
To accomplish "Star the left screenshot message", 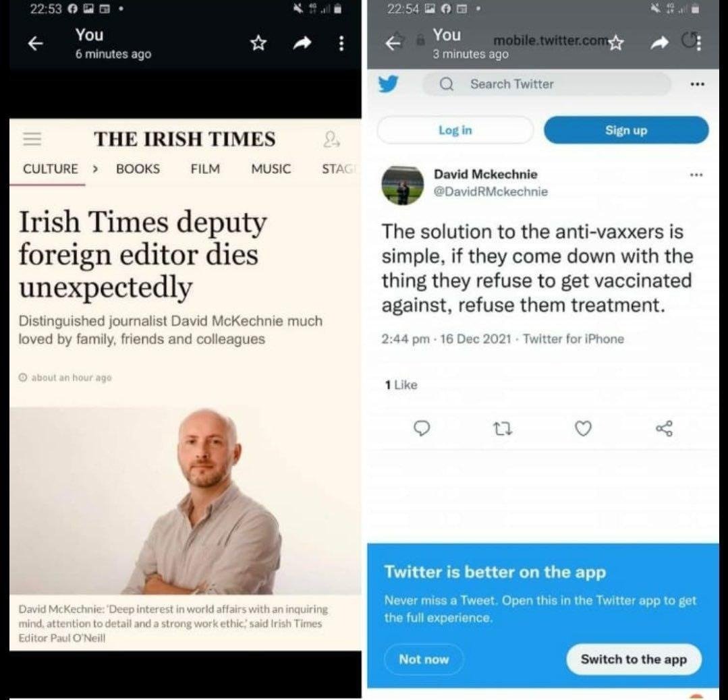I will point(258,43).
